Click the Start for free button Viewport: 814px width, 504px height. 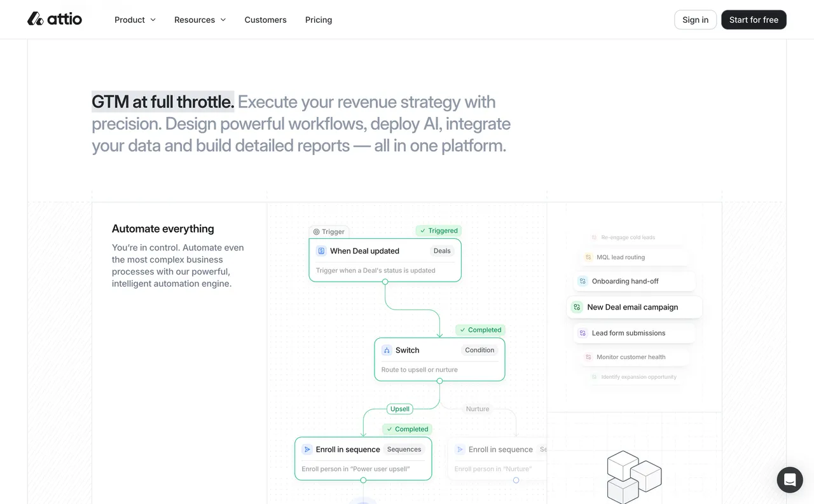(x=754, y=20)
